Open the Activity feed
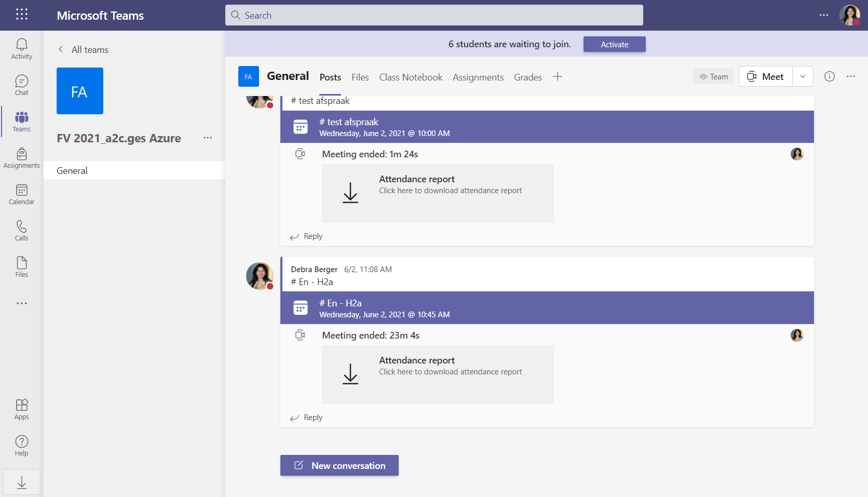 21,48
